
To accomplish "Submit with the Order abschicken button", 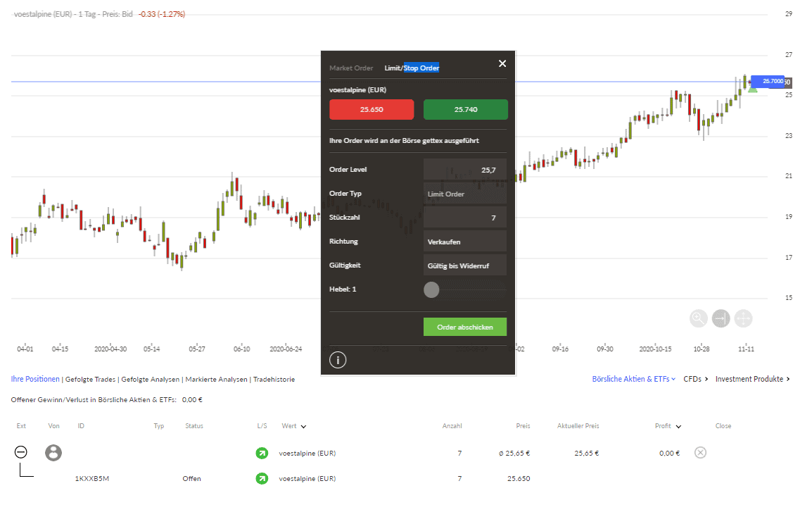I will [x=465, y=327].
